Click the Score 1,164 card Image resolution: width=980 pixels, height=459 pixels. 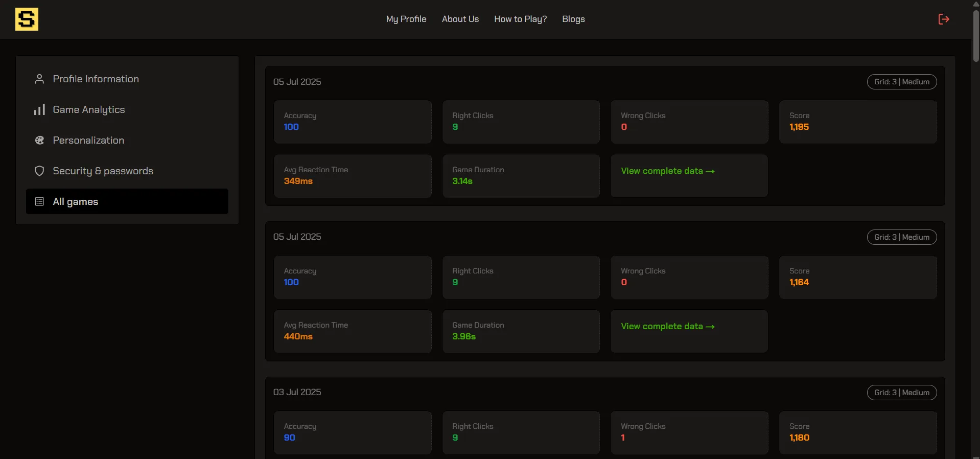click(x=858, y=277)
